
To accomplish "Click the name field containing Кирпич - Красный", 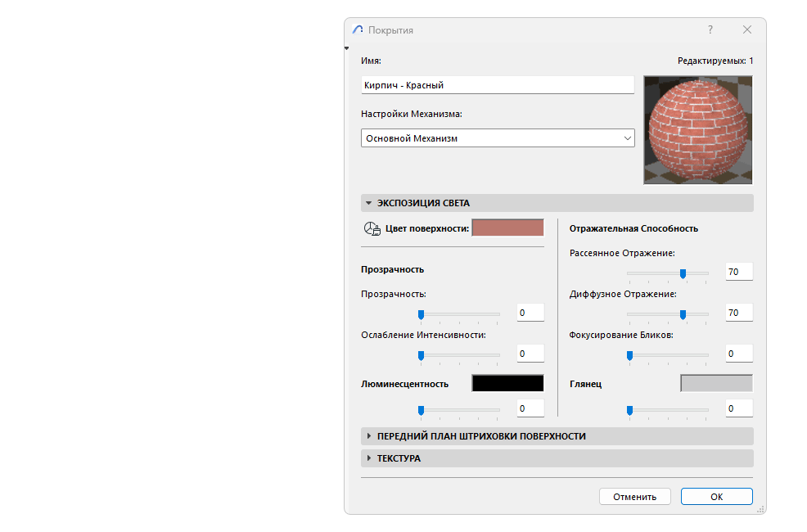I will point(498,84).
